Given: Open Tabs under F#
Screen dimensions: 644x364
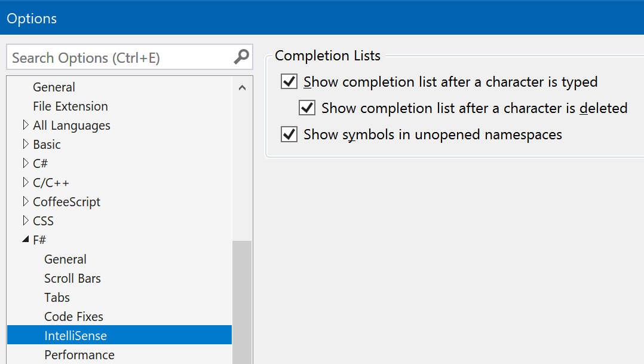Looking at the screenshot, I should point(57,298).
